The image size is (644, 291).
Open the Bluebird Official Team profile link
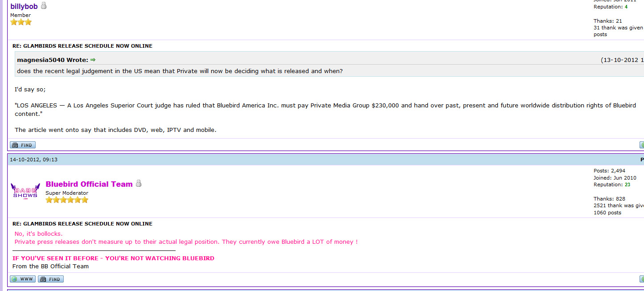click(89, 184)
